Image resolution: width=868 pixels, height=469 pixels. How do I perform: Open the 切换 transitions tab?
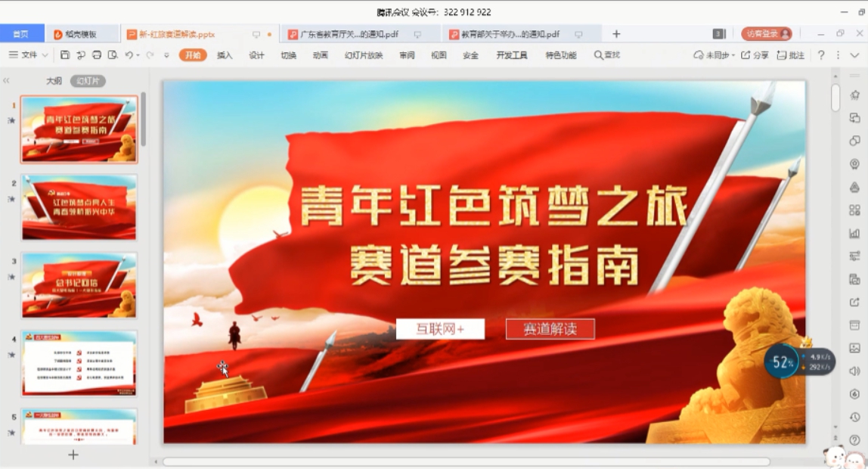(x=288, y=54)
